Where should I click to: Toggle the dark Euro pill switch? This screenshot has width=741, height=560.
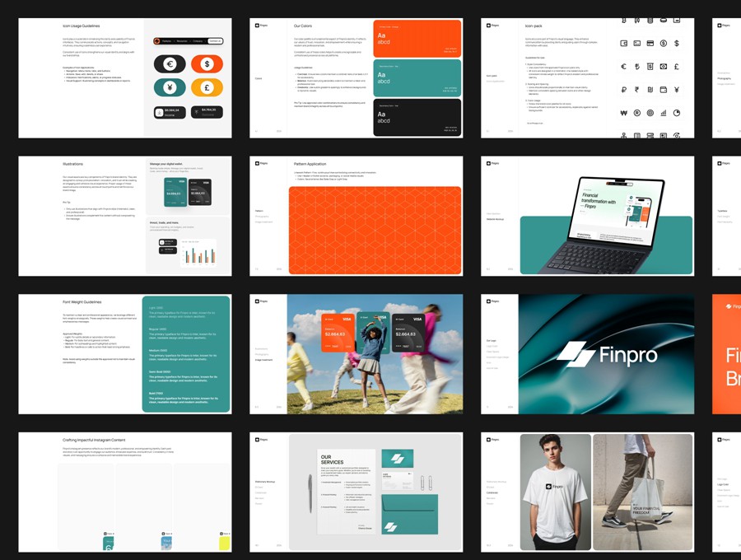coord(170,64)
